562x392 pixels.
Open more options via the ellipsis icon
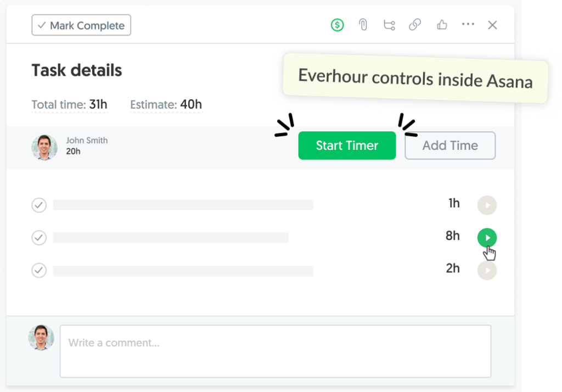click(468, 25)
